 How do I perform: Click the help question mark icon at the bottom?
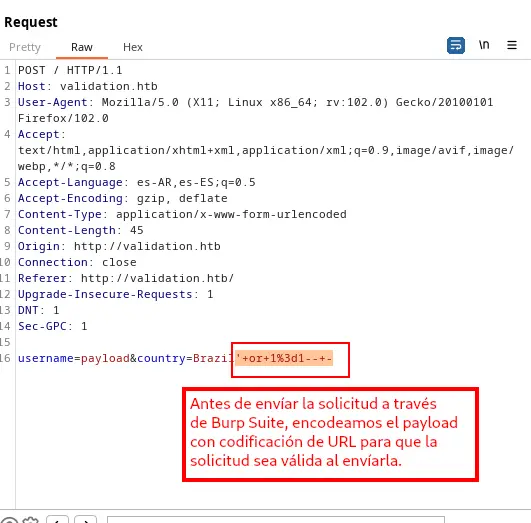coord(10,521)
